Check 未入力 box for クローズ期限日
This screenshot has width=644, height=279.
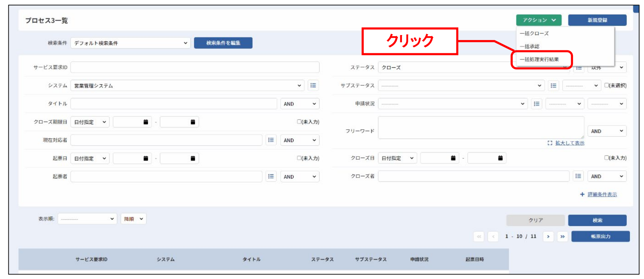pos(299,122)
